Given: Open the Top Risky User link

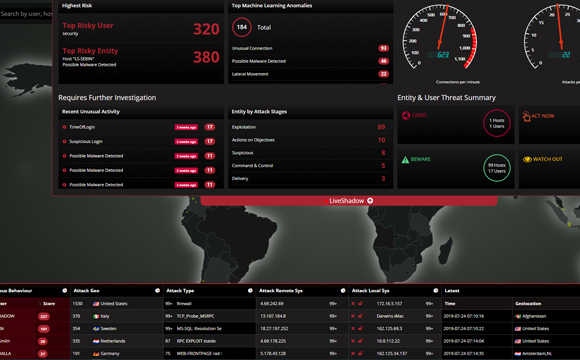Looking at the screenshot, I should pyautogui.click(x=88, y=26).
